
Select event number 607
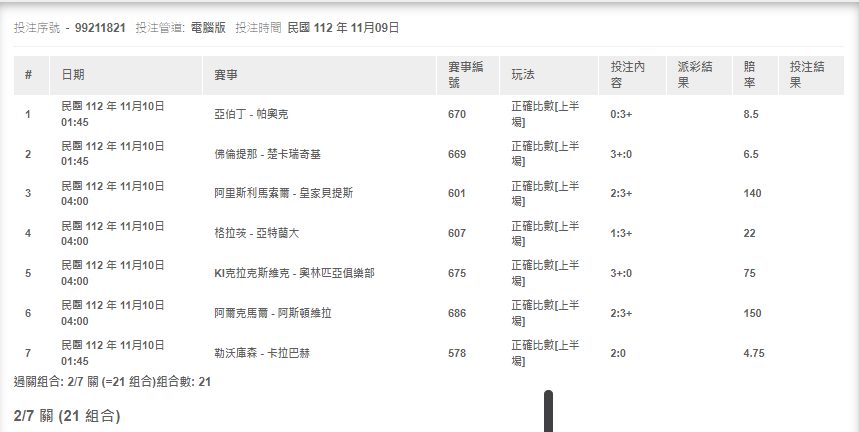(457, 233)
